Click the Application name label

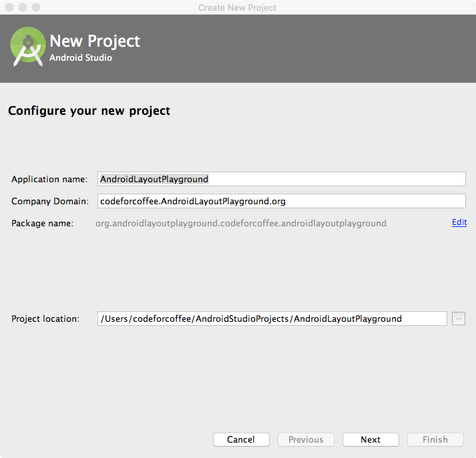pyautogui.click(x=49, y=180)
